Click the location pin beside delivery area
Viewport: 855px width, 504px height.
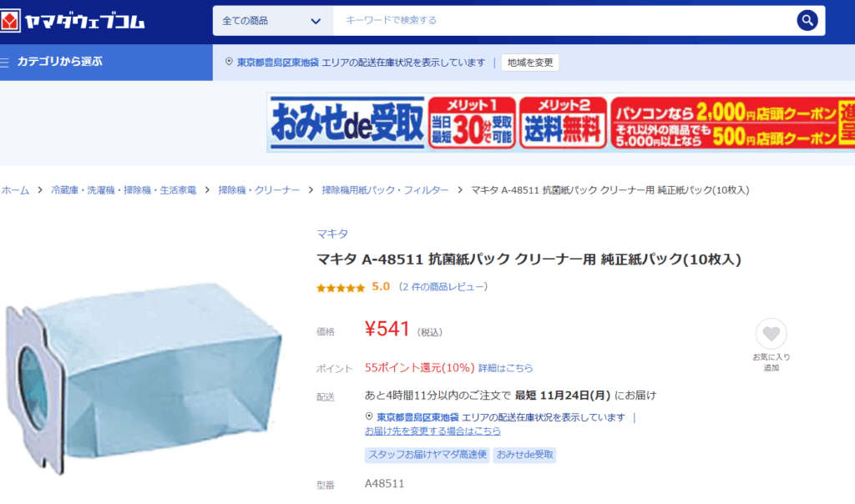pos(369,416)
